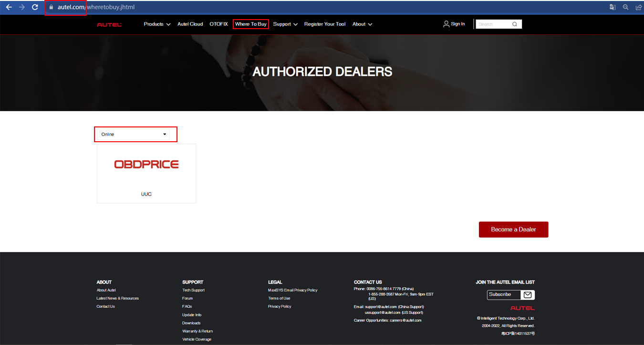Screen dimensions: 644x345
Task: Click the JOIN THE AUTEL EMAIL LIST heading
Action: 505,282
